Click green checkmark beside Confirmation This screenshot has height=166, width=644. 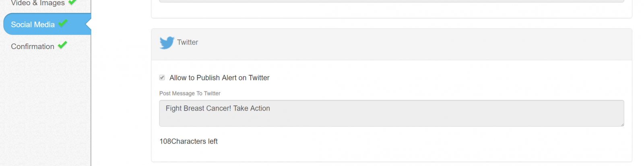pos(62,45)
